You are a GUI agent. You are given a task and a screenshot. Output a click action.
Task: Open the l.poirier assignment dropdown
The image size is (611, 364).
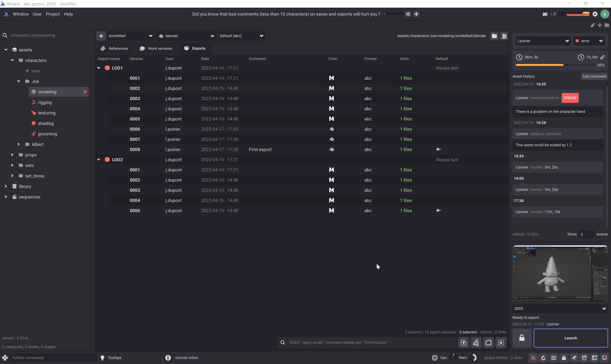[x=543, y=41]
